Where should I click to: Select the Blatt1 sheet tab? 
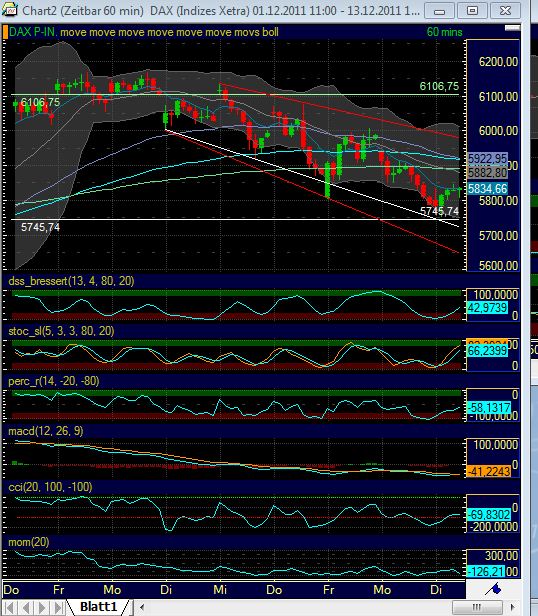coord(99,607)
